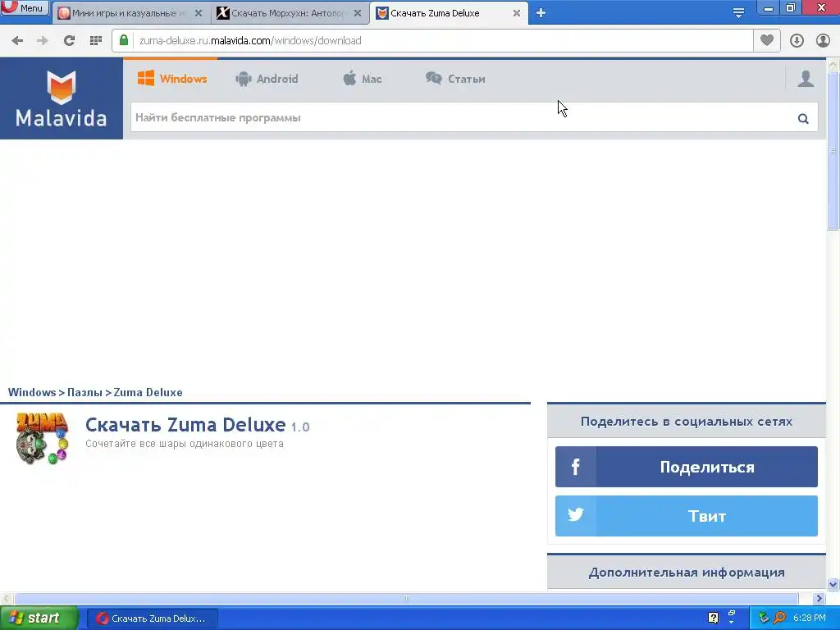Click the vertical scrollbar thumb
The image size is (840, 630).
[x=833, y=151]
